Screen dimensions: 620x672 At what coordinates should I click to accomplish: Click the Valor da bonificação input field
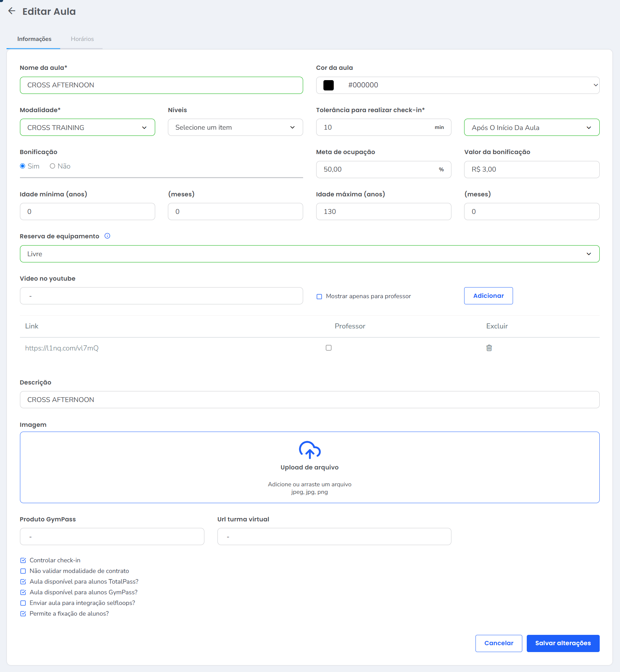tap(532, 170)
